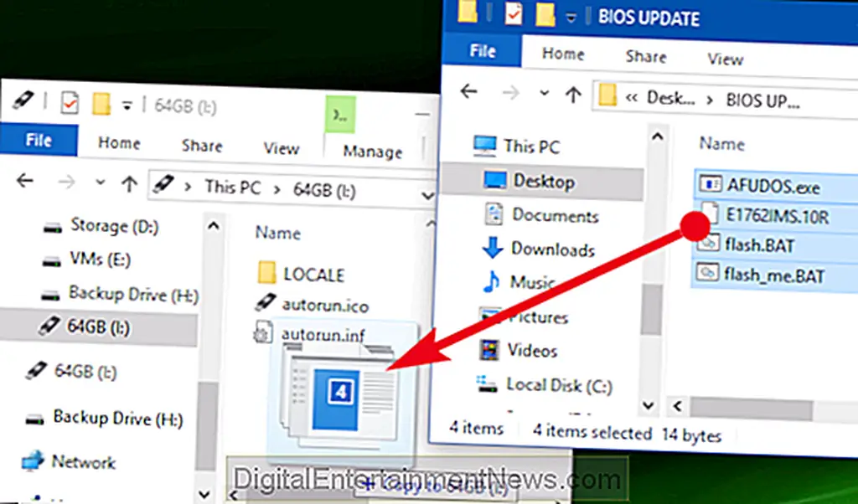Click the AFUDOS.exe file icon
The height and width of the screenshot is (504, 858).
711,185
